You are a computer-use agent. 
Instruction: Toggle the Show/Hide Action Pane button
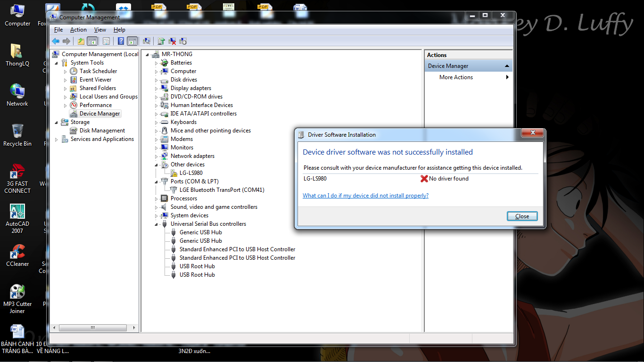click(132, 41)
